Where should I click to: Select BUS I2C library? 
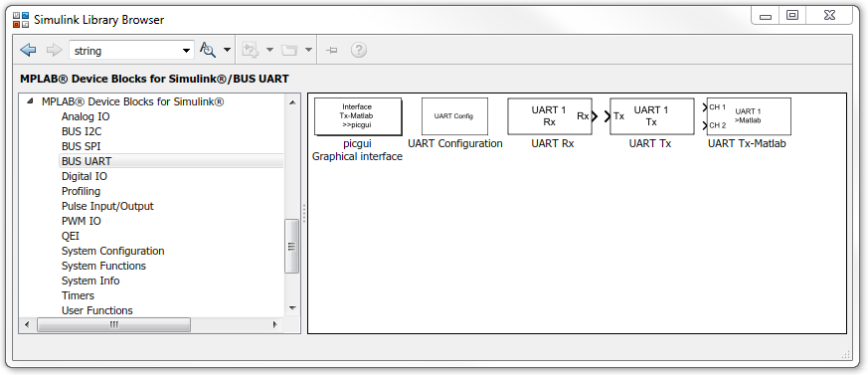(82, 132)
